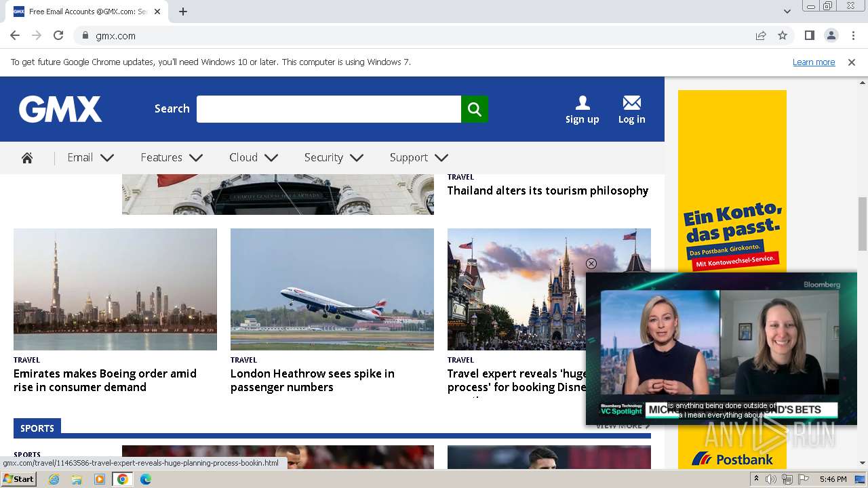This screenshot has width=868, height=488.
Task: Click the Postbank Girokonto advertisement banner
Action: 732,181
